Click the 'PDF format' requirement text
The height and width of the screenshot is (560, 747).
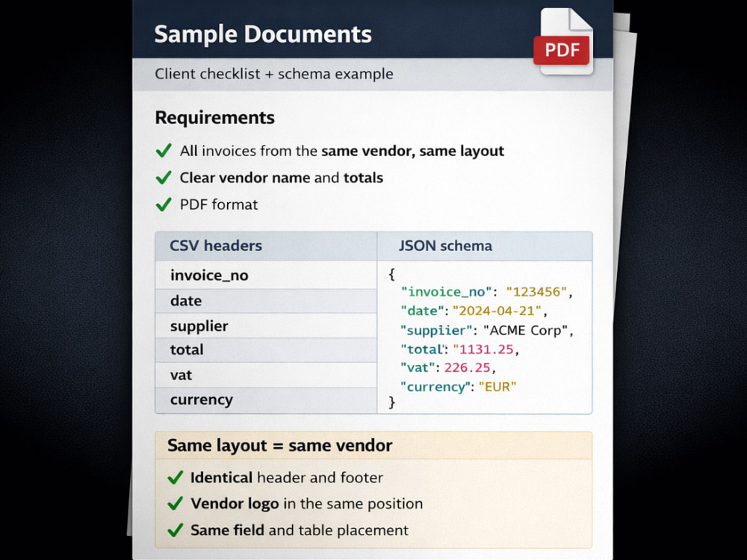pyautogui.click(x=219, y=205)
